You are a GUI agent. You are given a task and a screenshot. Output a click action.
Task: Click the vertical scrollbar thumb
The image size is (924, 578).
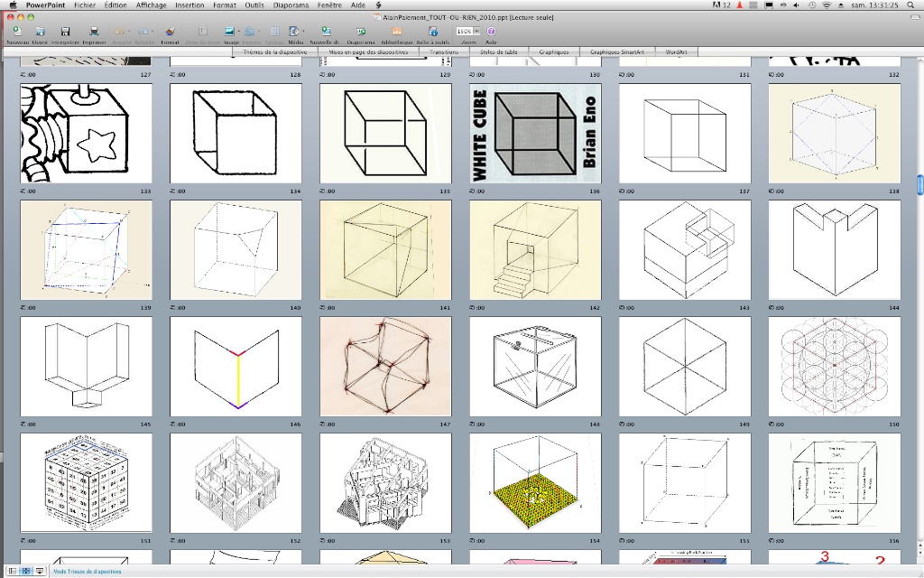coord(919,184)
